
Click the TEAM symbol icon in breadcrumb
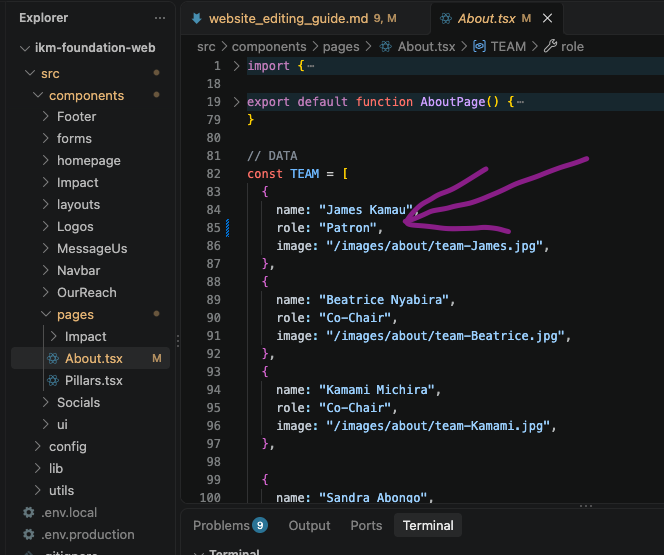tap(479, 46)
